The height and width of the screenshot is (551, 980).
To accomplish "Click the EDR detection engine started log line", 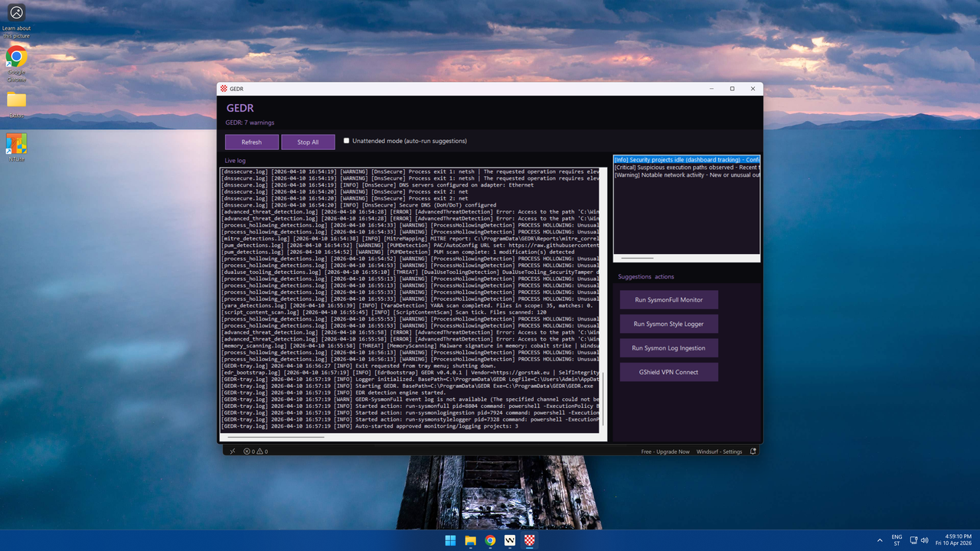I will pyautogui.click(x=334, y=393).
